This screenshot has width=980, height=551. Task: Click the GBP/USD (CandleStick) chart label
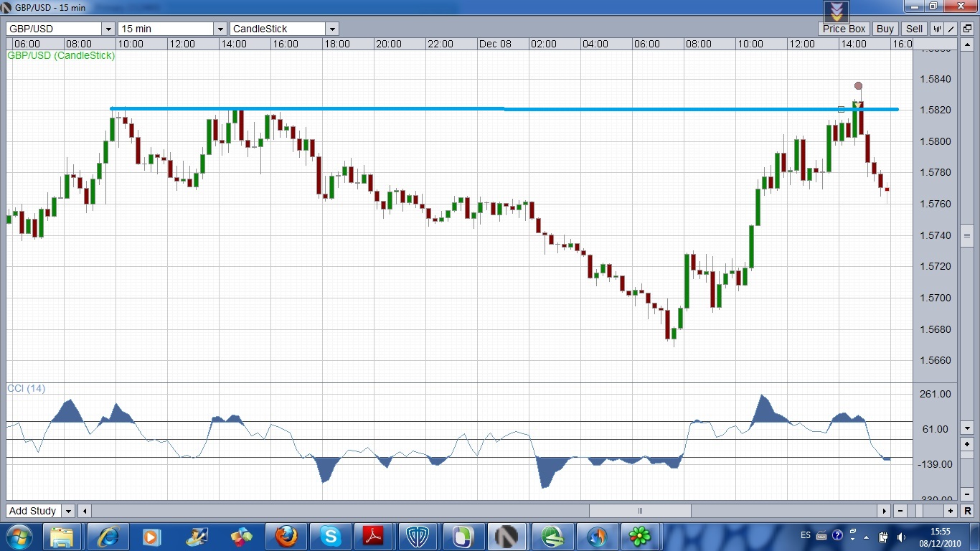click(61, 55)
